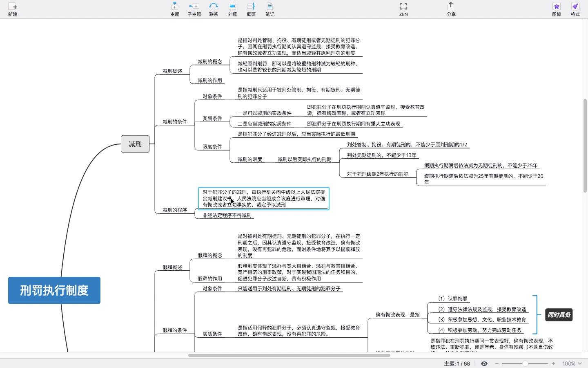Add a 概要 summary
Screen dimensions: 588x368
(x=251, y=9)
